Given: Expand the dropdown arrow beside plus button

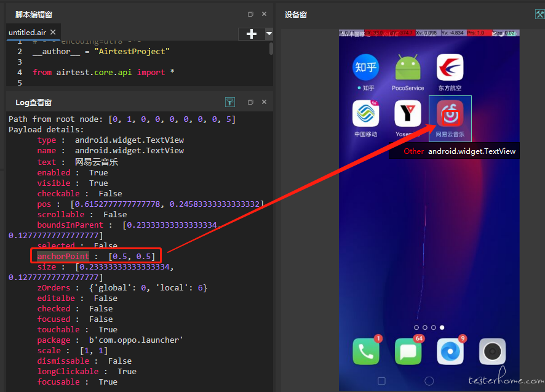Looking at the screenshot, I should coord(269,34).
